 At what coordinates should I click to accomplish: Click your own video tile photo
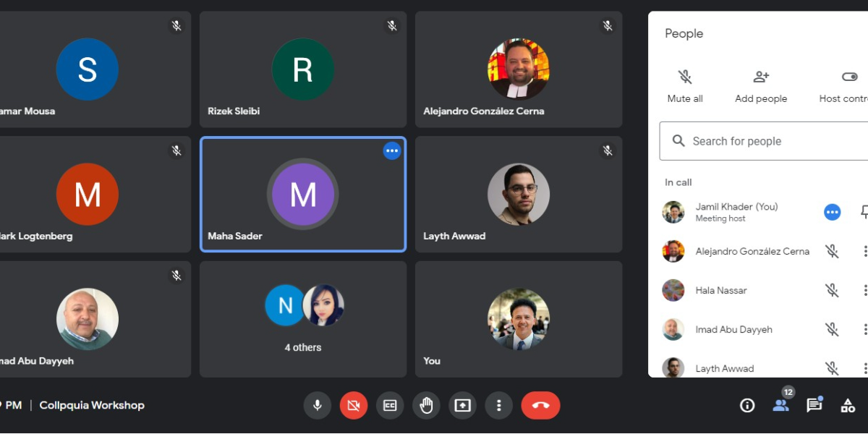tap(519, 319)
